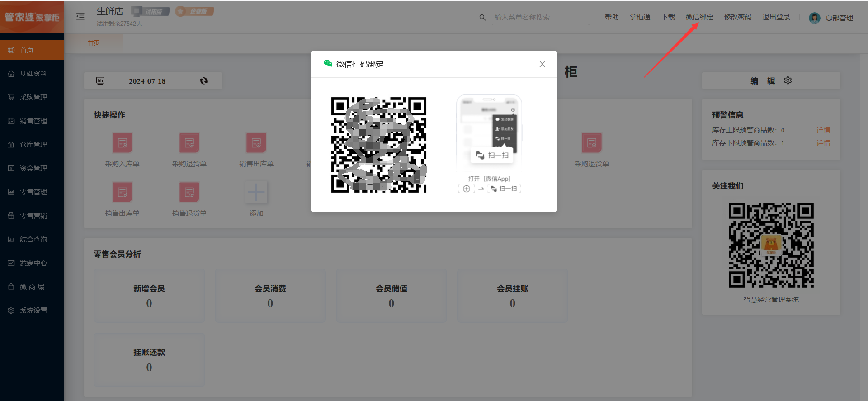
Task: View 详情 for 库存下限预警
Action: (823, 143)
